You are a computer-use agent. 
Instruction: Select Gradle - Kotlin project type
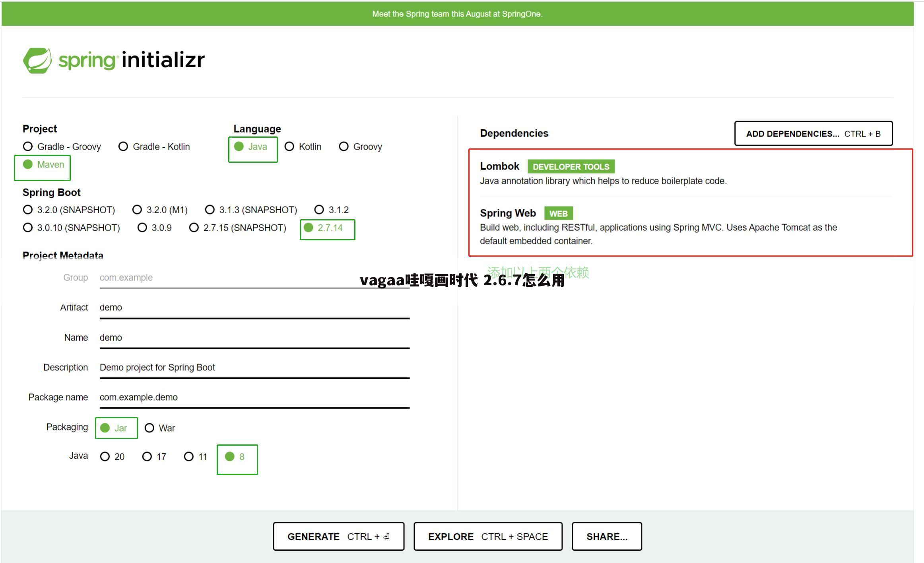154,147
